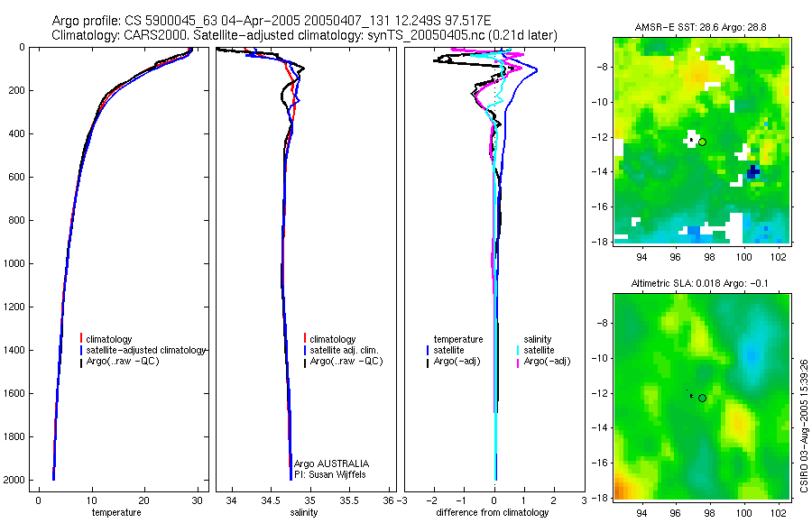This screenshot has width=812, height=523.
Task: Select the Argo profile title text
Action: pos(272,22)
